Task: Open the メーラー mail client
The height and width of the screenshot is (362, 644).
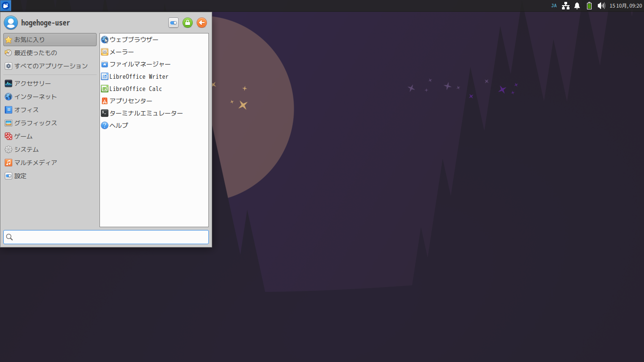Action: (x=123, y=52)
